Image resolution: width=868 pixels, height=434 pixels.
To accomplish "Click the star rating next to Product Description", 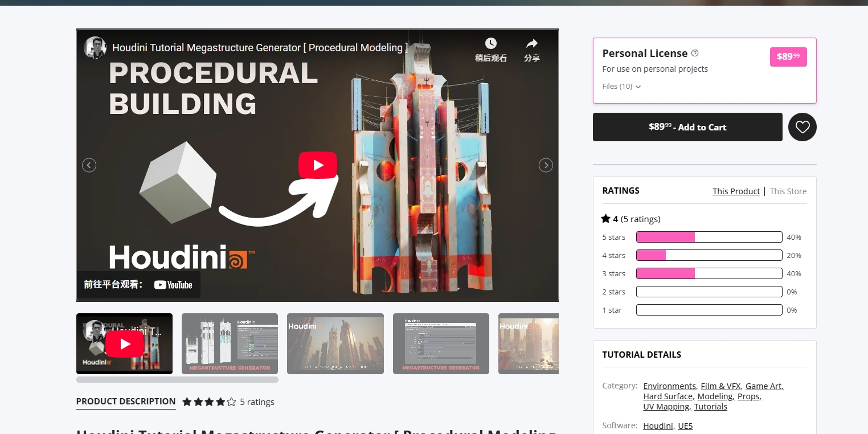I will coord(209,402).
